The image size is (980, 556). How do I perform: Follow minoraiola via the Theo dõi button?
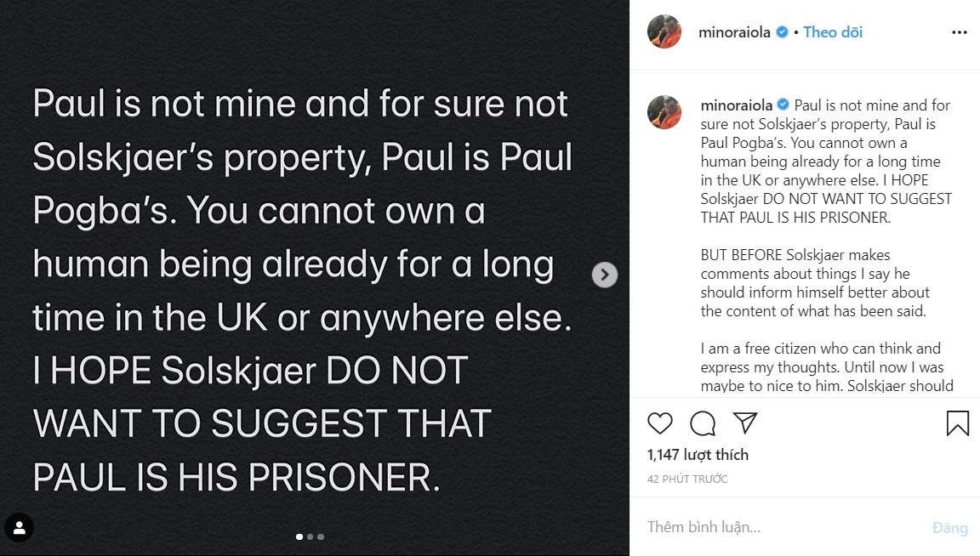[x=833, y=31]
